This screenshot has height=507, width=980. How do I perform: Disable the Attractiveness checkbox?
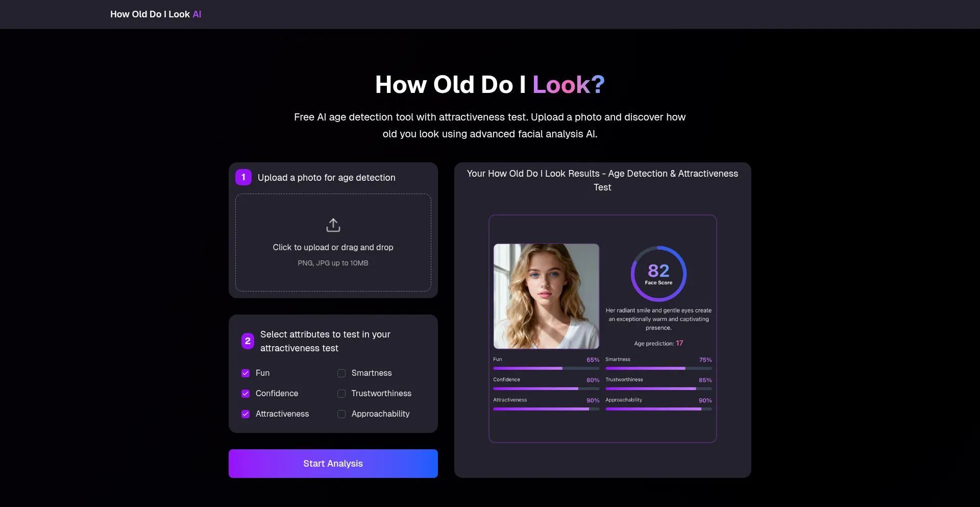click(246, 414)
